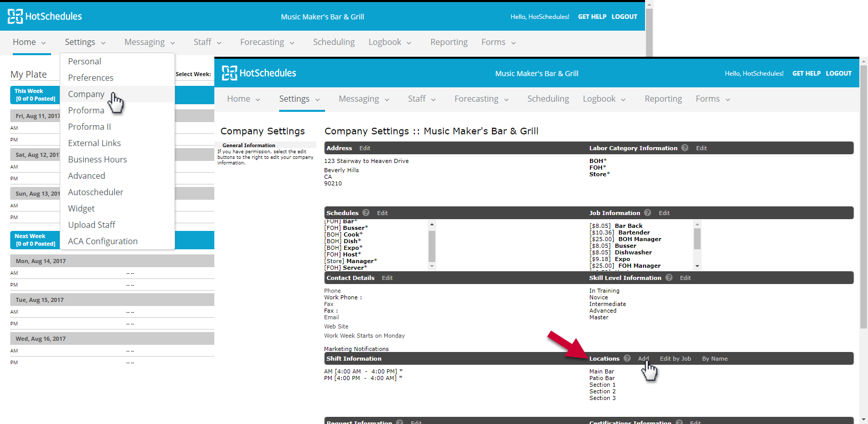
Task: Select Business Hours from Settings menu
Action: (117, 159)
